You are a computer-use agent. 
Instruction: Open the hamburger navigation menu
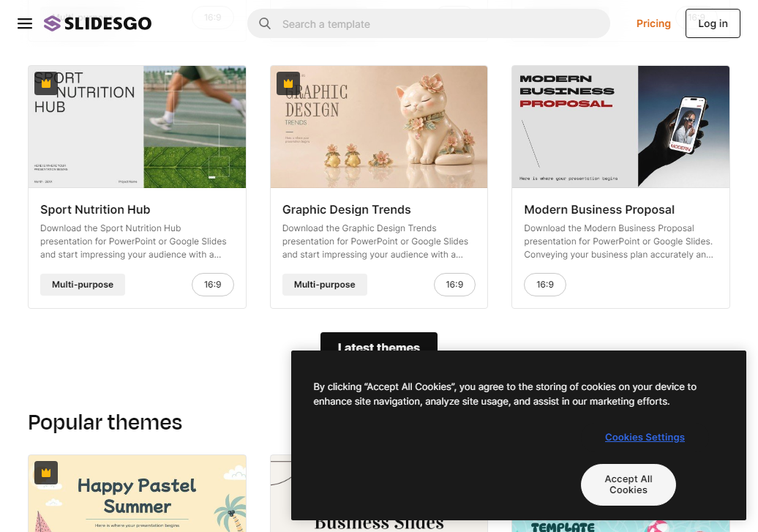[x=25, y=23]
